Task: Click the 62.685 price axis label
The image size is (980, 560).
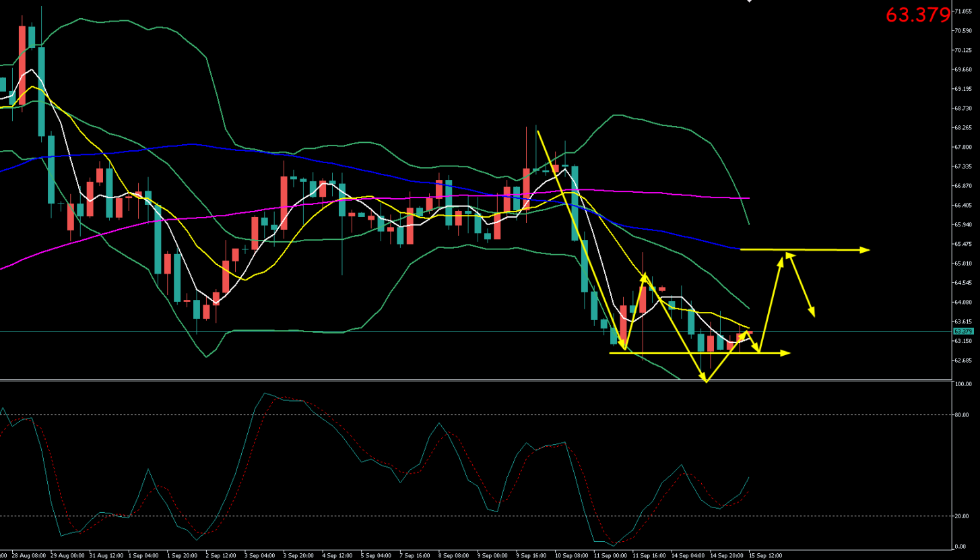Action: pos(962,360)
